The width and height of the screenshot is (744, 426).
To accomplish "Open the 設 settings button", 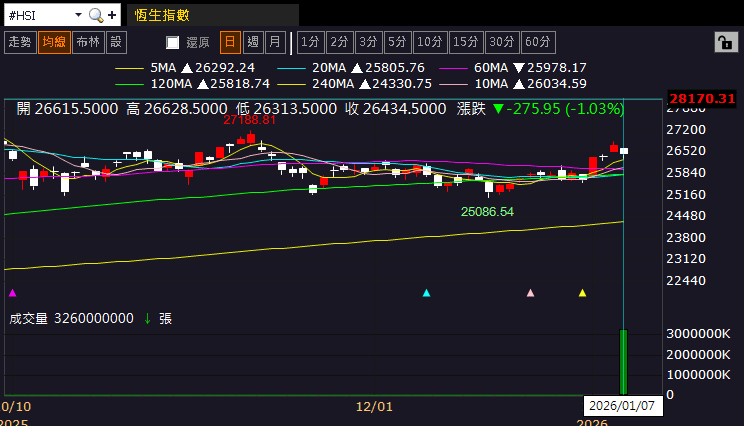I will (117, 42).
